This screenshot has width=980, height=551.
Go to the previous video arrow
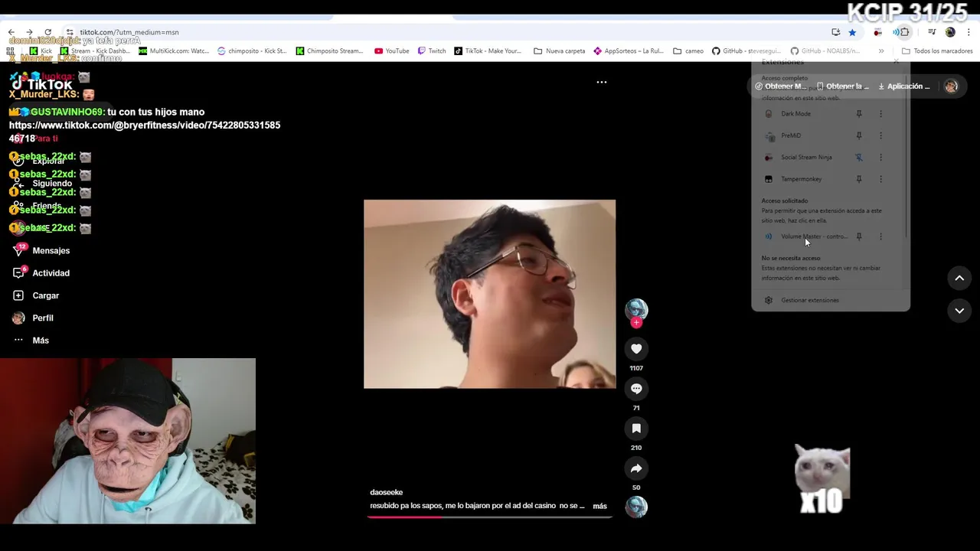point(959,279)
